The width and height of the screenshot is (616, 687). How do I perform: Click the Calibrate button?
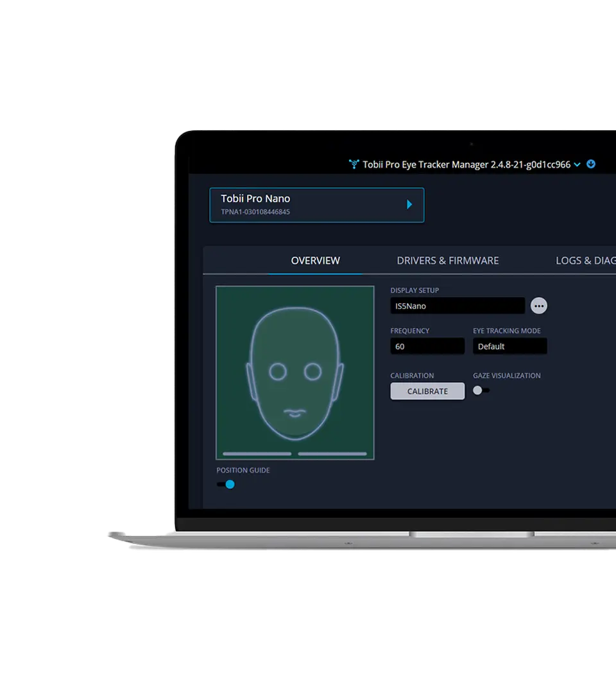click(427, 391)
